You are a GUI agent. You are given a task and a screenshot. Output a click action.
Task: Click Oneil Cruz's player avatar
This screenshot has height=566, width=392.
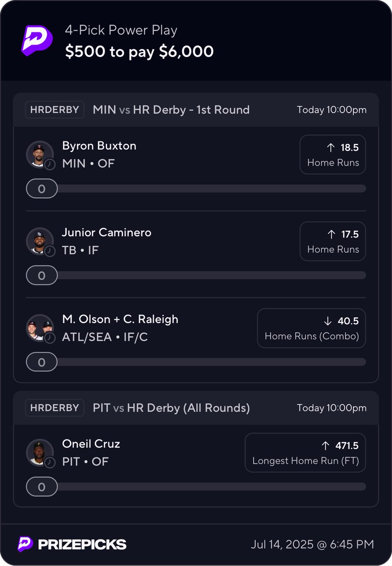click(39, 451)
